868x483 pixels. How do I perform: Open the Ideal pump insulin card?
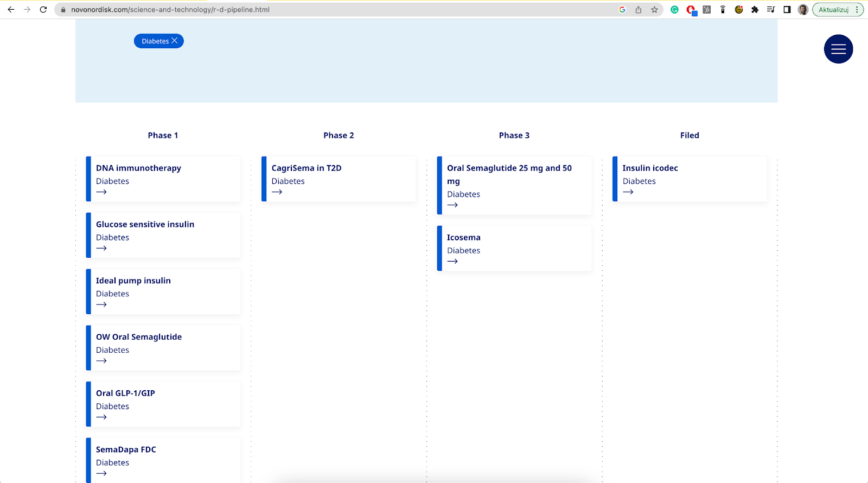pos(133,281)
